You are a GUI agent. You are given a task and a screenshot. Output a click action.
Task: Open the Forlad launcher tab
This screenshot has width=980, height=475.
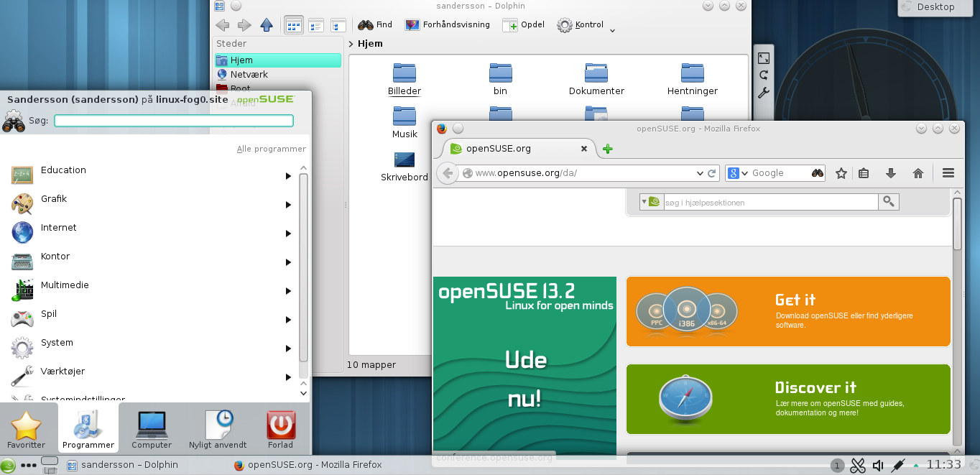click(281, 429)
